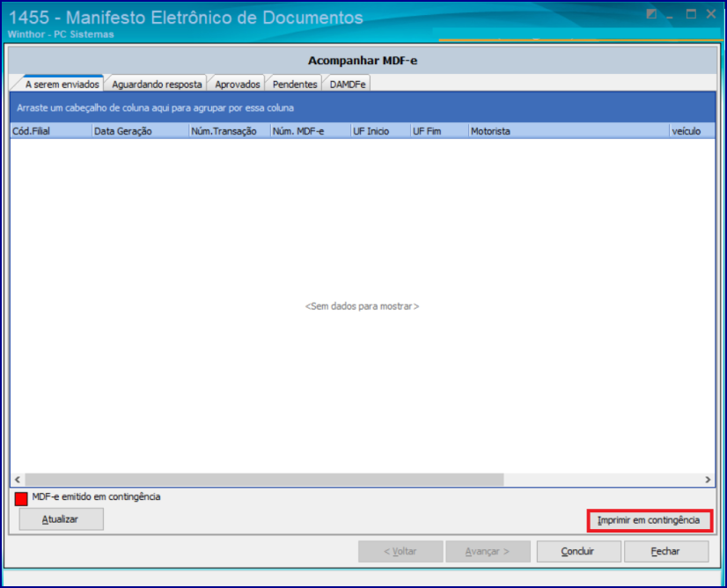Click the Fechar button
Image resolution: width=727 pixels, height=588 pixels.
coord(665,551)
